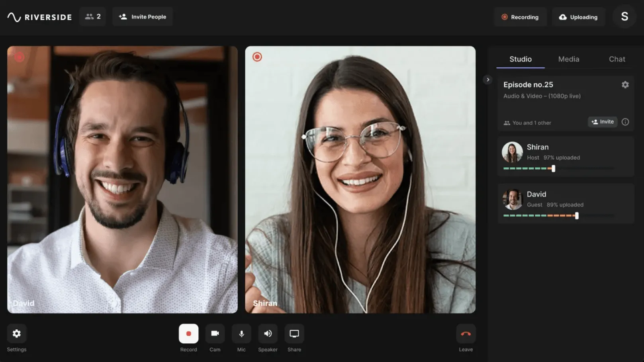Click the Invite People button
Screen dimensions: 644x362
143,17
